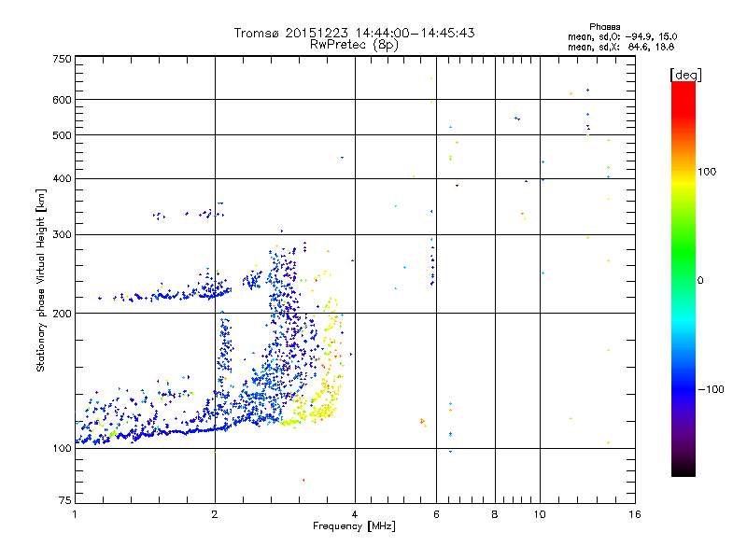
Task: Click the x-axis tick label "16"
Action: 635,514
